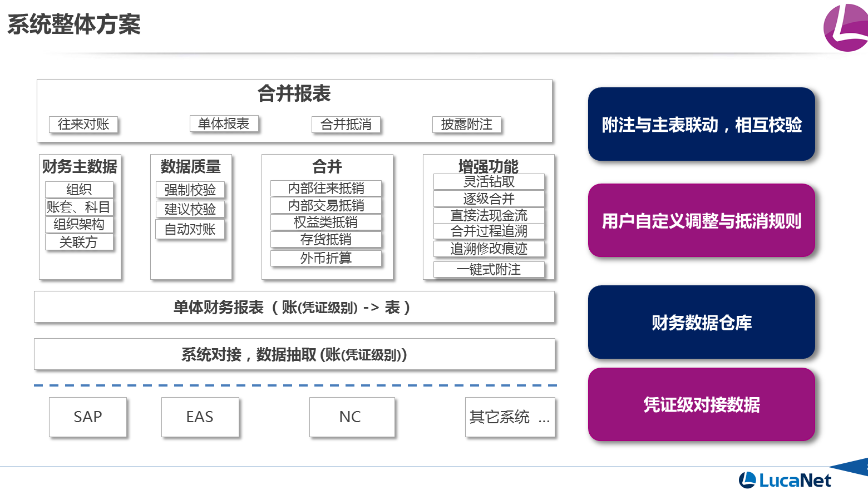Image resolution: width=868 pixels, height=490 pixels.
Task: Click the 增强功能 heading
Action: click(489, 166)
